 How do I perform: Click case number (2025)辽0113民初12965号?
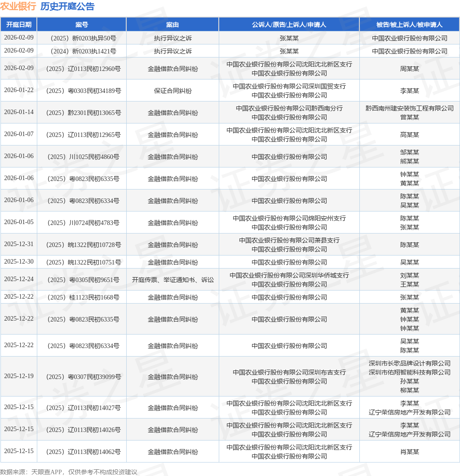click(x=82, y=135)
